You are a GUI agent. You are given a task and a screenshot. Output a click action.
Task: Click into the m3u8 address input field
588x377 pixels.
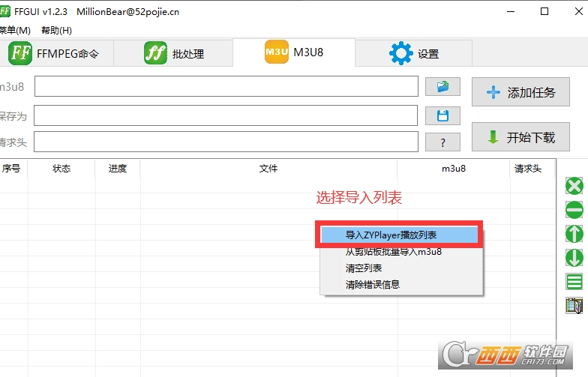[226, 86]
